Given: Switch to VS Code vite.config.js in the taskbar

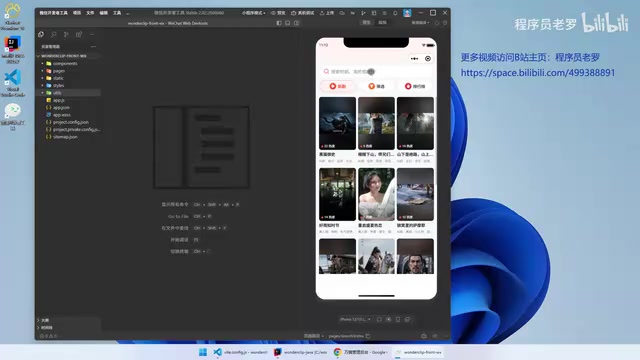Looking at the screenshot, I should (x=241, y=352).
